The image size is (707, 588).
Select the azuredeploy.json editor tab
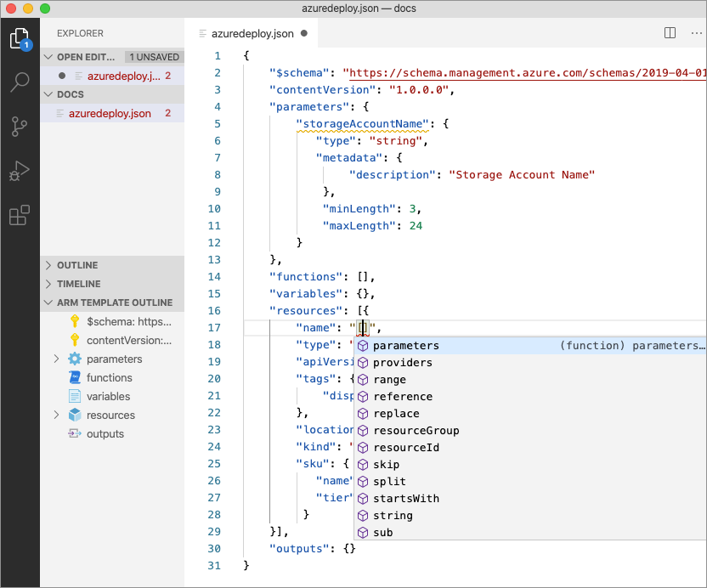(252, 34)
